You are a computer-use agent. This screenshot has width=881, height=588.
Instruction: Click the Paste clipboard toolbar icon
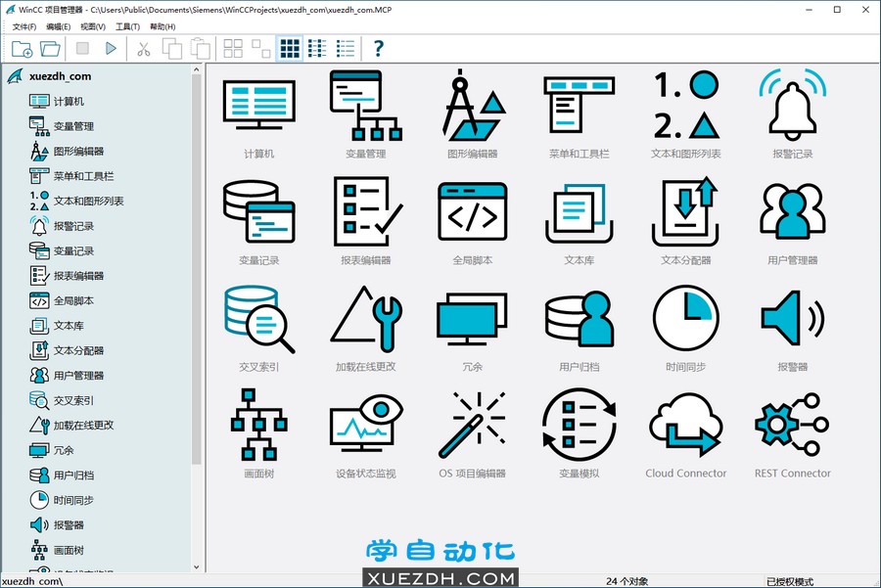tap(200, 49)
